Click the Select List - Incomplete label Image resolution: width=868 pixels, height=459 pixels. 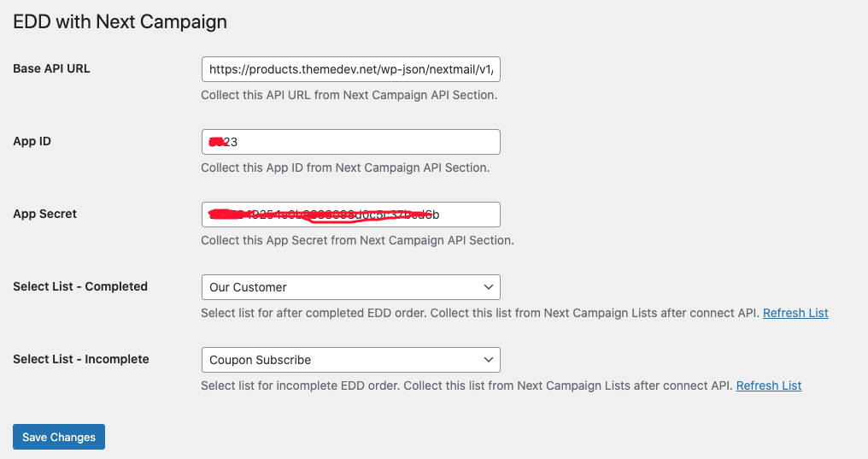(81, 359)
